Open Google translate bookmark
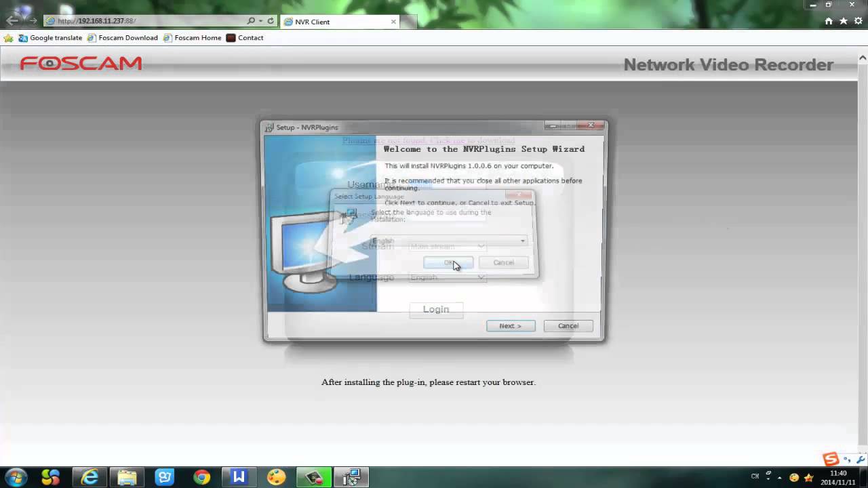Image resolution: width=868 pixels, height=488 pixels. (x=50, y=38)
